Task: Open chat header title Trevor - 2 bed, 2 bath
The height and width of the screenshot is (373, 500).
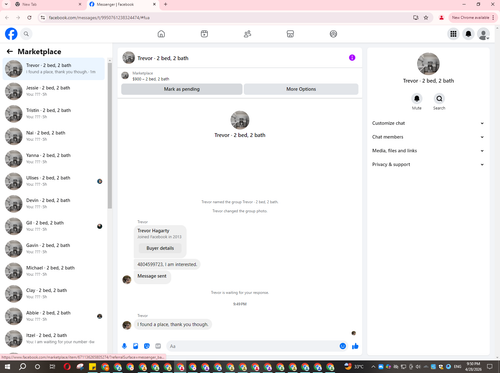Action: pos(163,58)
